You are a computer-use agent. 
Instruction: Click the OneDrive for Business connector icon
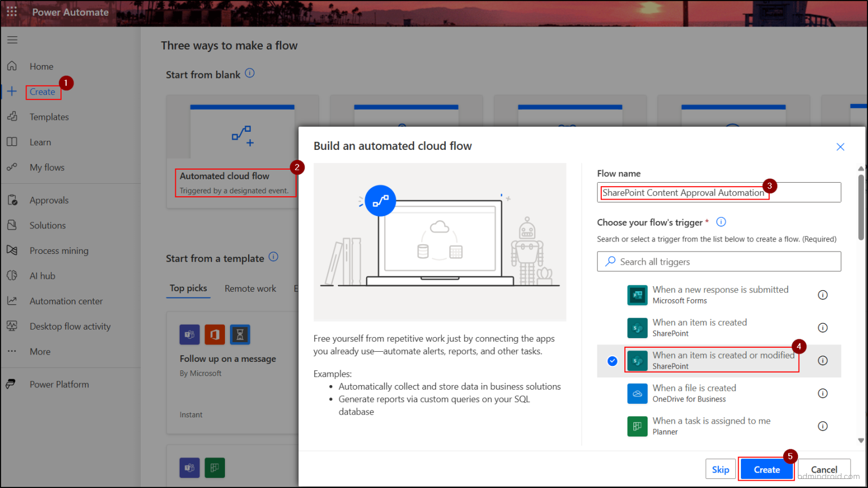[637, 393]
